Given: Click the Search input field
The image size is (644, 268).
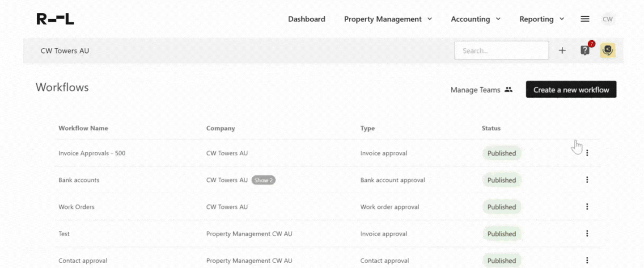Looking at the screenshot, I should coord(501,50).
